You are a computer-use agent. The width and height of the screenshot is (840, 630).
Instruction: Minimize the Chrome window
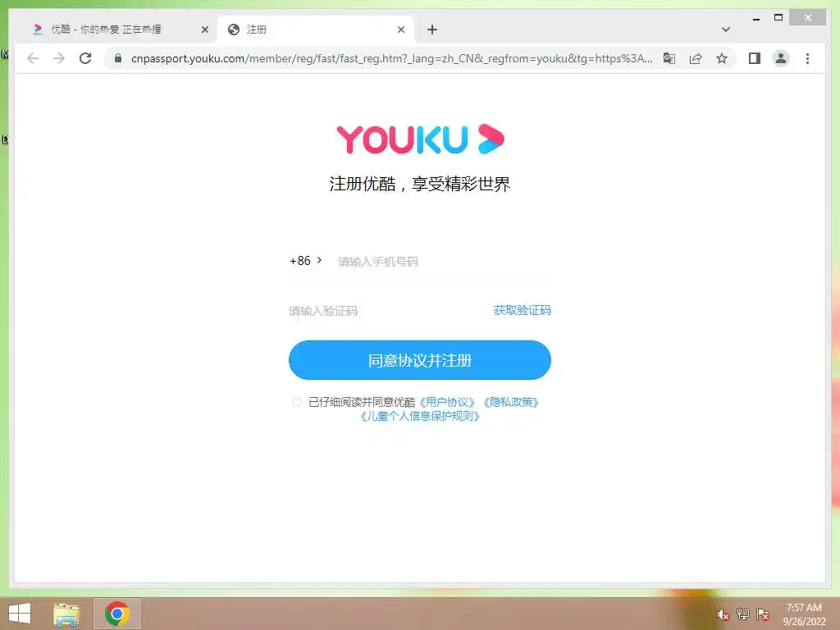pyautogui.click(x=756, y=18)
